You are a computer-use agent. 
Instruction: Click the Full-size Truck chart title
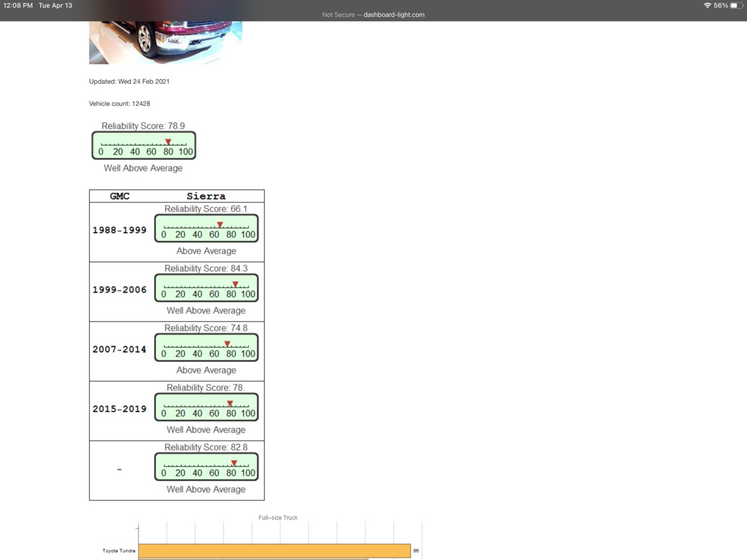(278, 517)
